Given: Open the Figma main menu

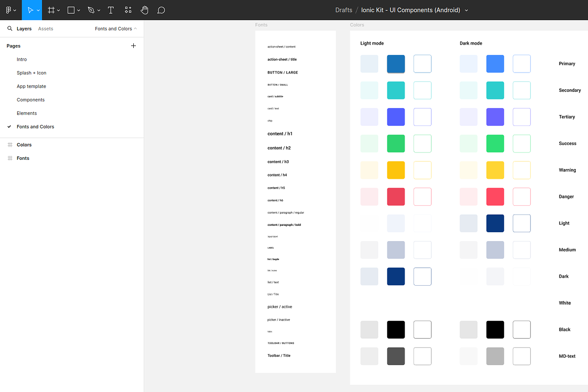Looking at the screenshot, I should click(11, 10).
